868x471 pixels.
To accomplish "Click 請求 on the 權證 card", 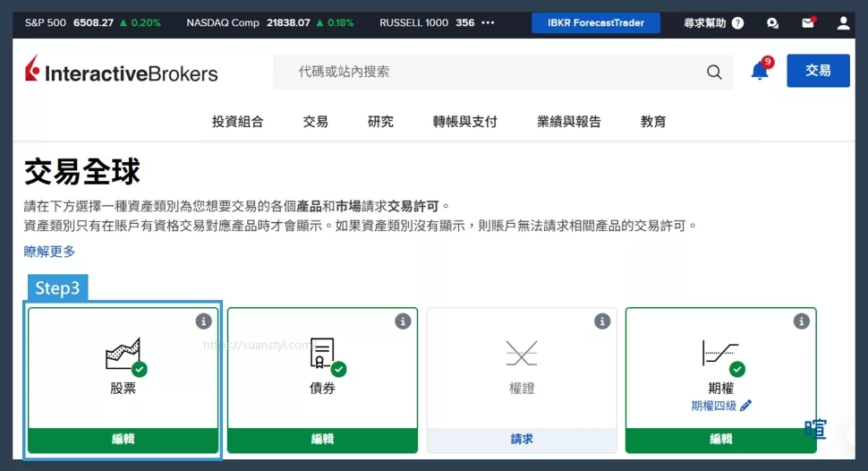I will pyautogui.click(x=522, y=440).
